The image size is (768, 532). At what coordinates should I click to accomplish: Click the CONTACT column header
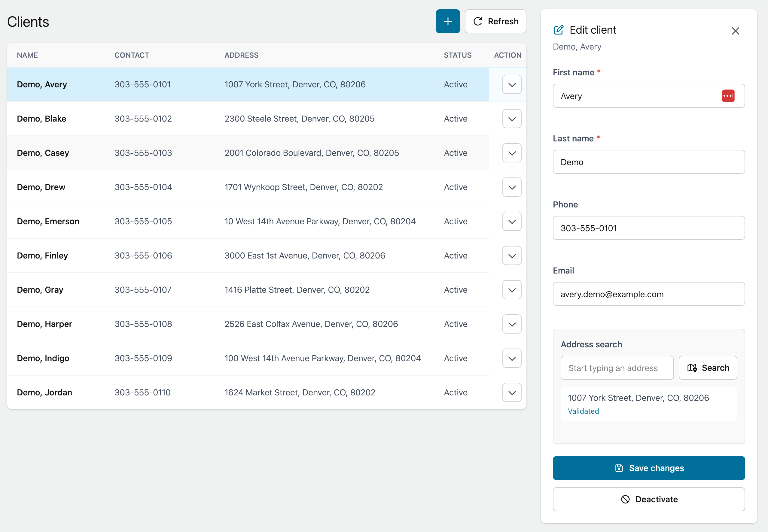[x=132, y=55]
